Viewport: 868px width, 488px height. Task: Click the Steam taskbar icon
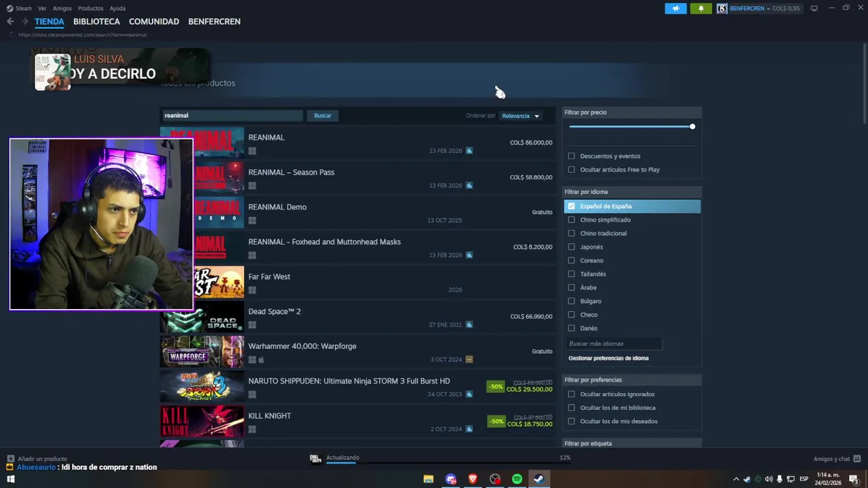[539, 479]
